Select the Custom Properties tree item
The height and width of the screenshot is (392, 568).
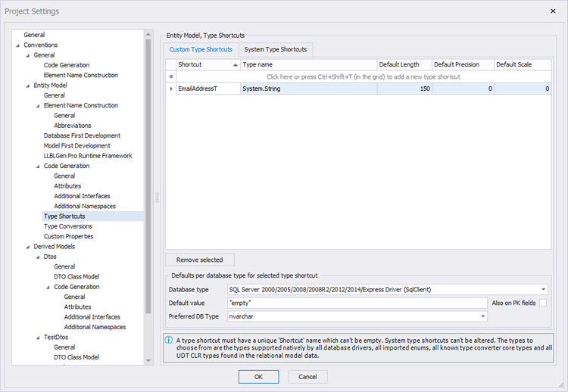click(x=68, y=237)
